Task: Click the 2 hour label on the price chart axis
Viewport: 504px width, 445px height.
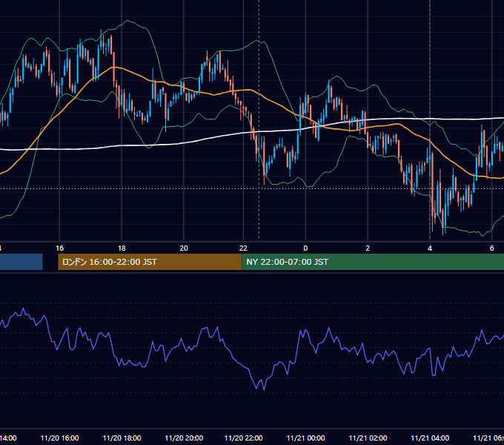Action: pyautogui.click(x=368, y=248)
